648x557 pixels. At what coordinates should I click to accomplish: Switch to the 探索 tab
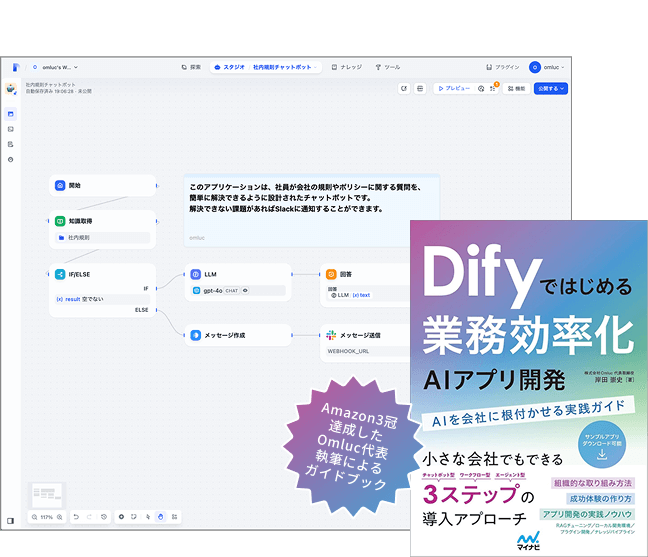pos(191,67)
